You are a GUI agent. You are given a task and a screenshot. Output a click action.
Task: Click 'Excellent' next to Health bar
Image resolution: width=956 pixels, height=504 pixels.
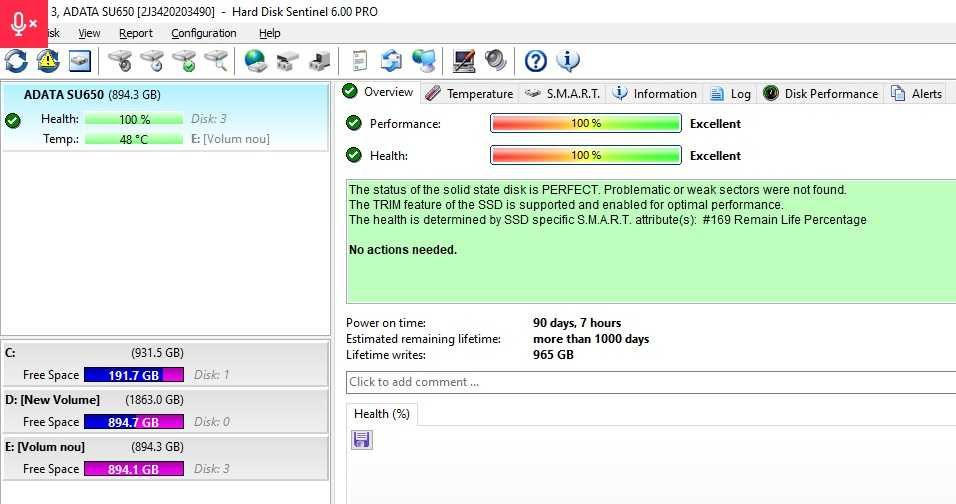[715, 155]
